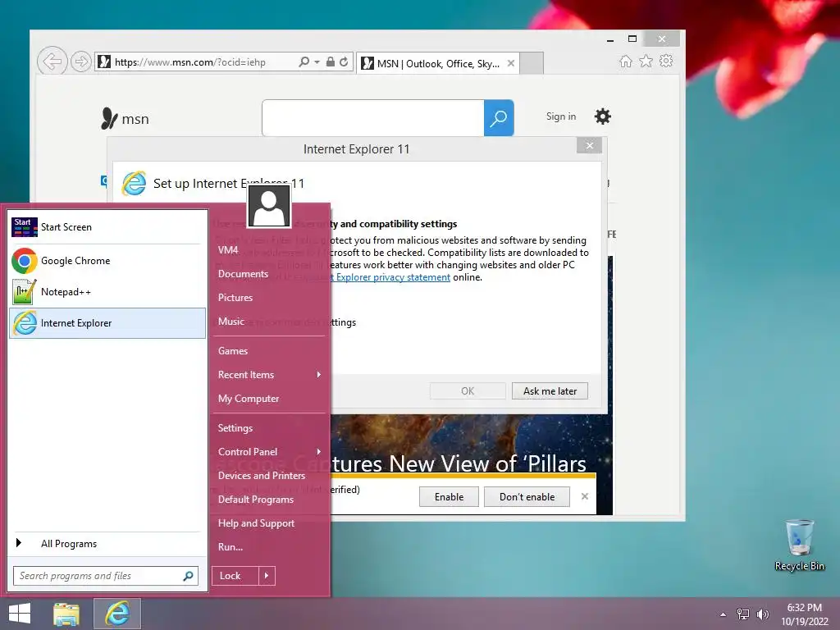Select the MSN Outlook, Office tab
The height and width of the screenshot is (630, 840).
click(x=438, y=63)
